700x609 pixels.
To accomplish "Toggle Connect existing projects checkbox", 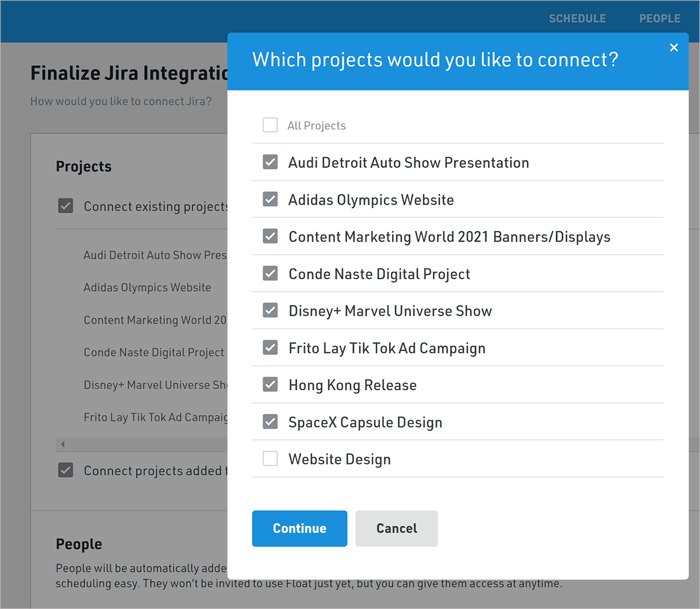I will click(x=66, y=206).
